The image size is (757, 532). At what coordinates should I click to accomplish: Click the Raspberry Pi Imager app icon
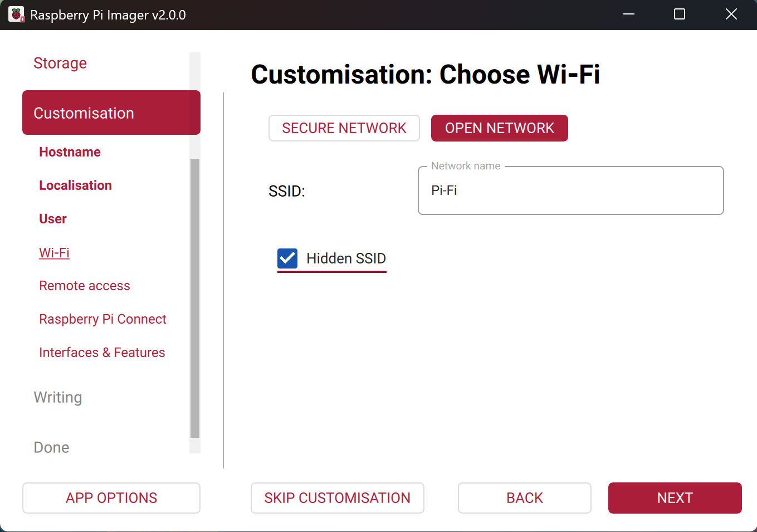click(x=16, y=14)
